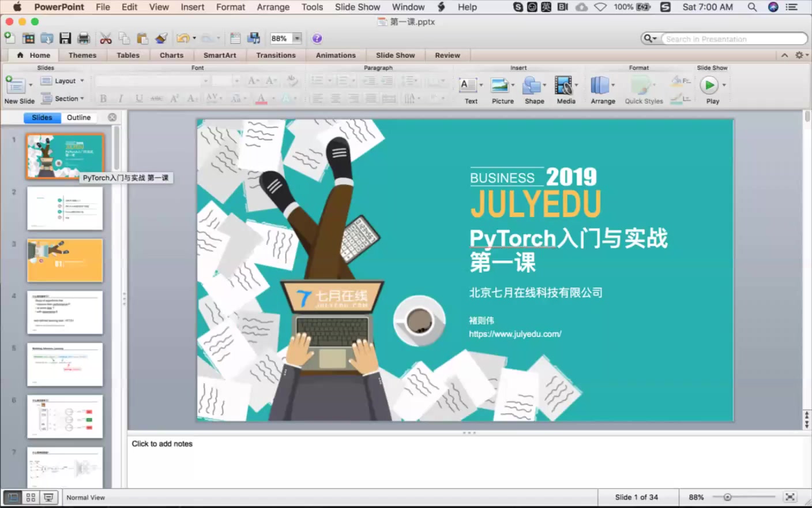Viewport: 812px width, 508px height.
Task: Select slide 2 thumbnail in slides pane
Action: (x=65, y=208)
